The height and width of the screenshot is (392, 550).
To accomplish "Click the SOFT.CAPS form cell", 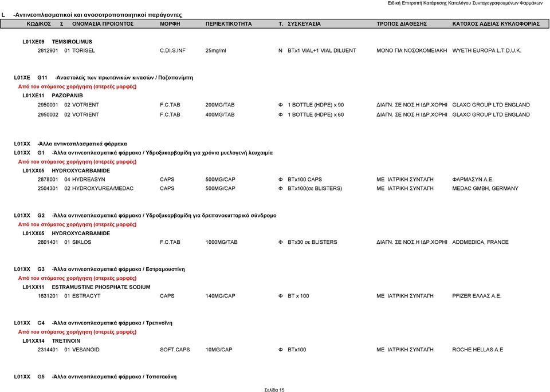I will [175, 350].
